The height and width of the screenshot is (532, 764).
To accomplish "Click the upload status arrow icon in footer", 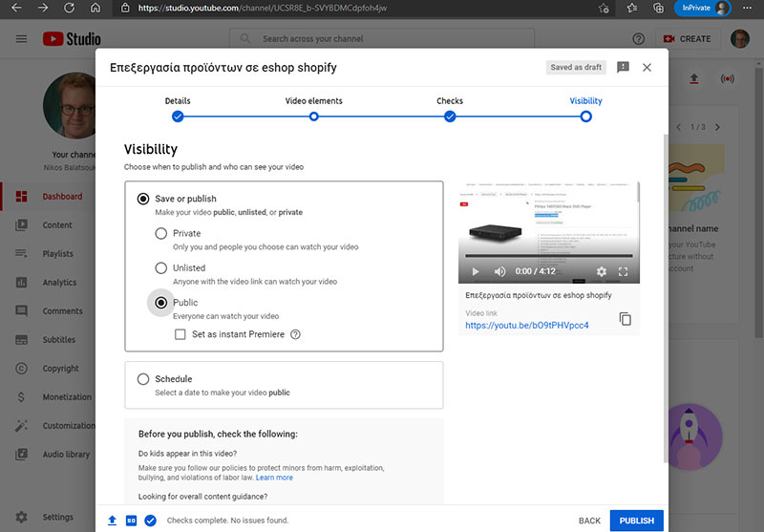I will pos(112,521).
